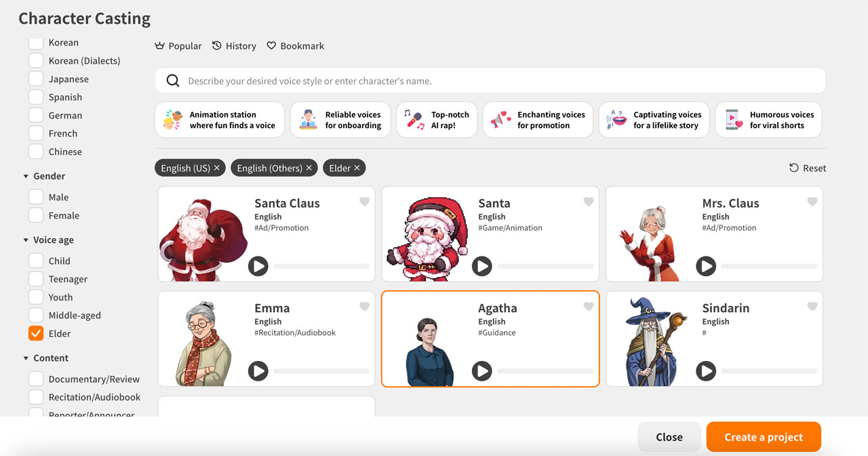Remove the English (US) filter tag
Screen dimensions: 868x456
coord(217,168)
